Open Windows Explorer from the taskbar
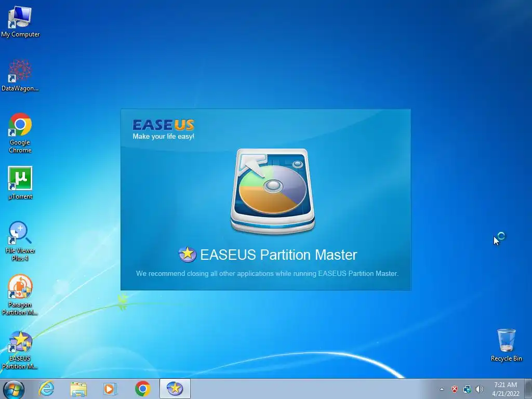 [78, 389]
